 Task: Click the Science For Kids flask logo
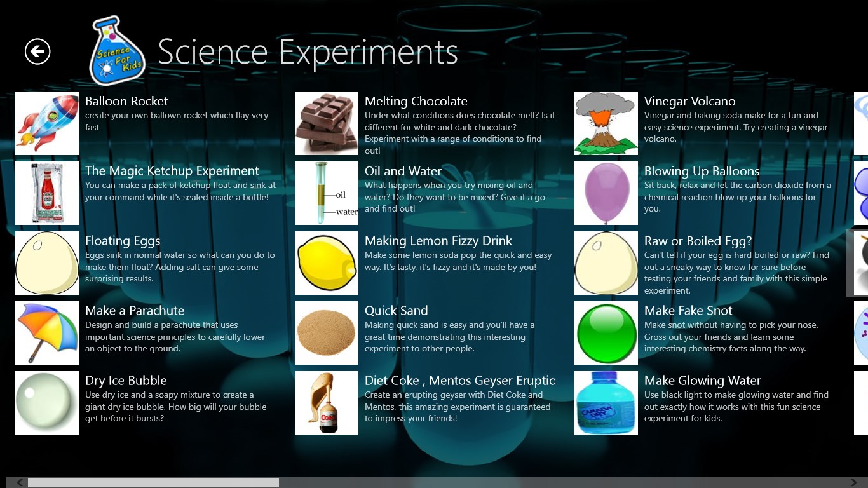point(118,51)
